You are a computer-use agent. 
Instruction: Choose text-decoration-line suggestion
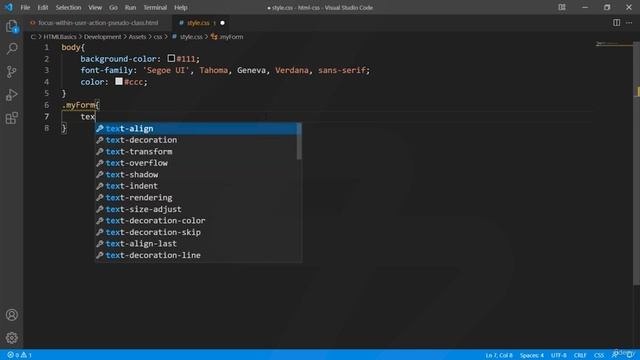(196, 255)
